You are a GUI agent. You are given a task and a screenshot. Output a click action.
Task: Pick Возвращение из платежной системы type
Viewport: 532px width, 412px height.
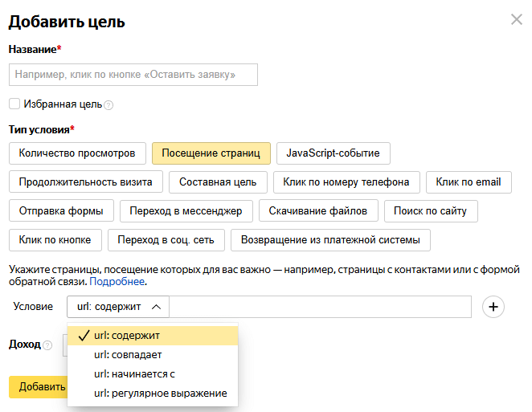(330, 240)
